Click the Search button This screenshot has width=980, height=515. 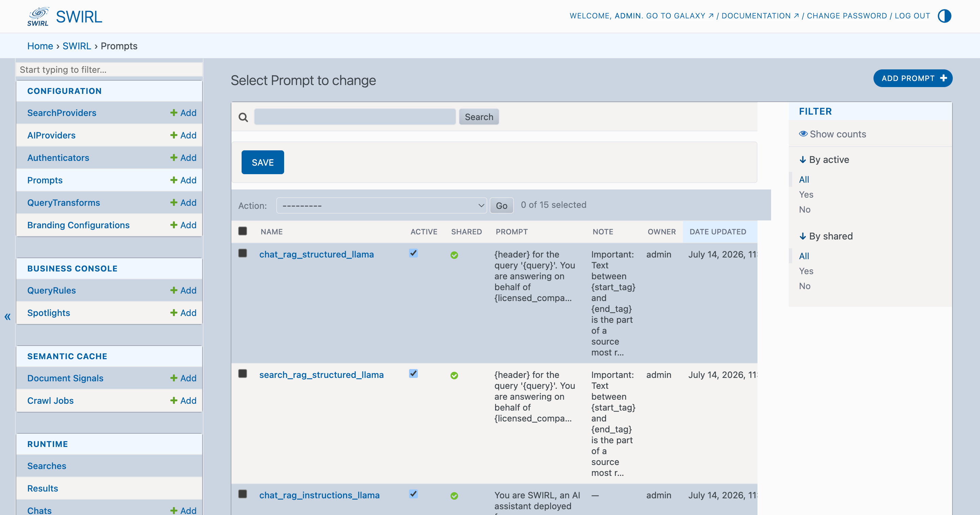point(479,117)
